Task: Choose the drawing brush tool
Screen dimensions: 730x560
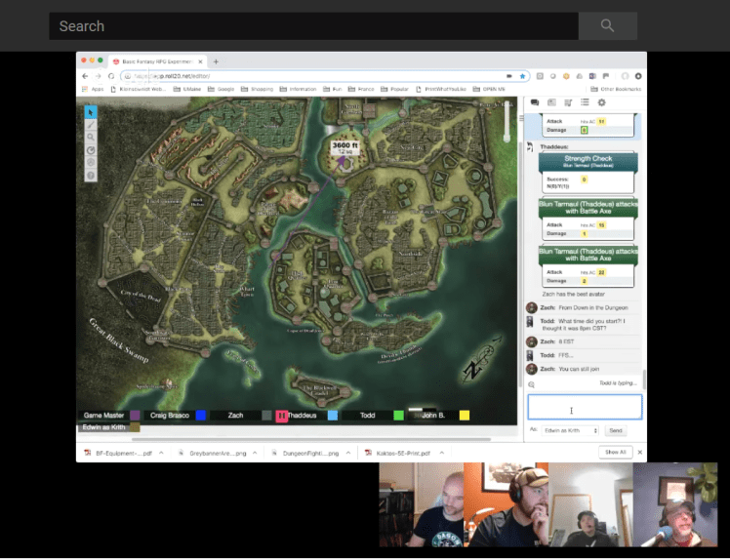Action: [x=91, y=125]
